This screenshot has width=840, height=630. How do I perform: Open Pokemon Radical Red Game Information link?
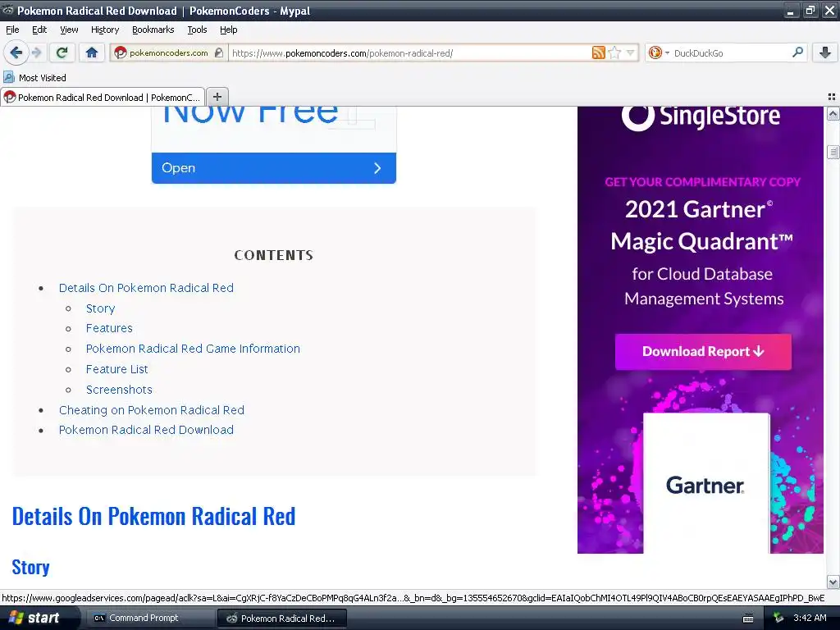193,349
